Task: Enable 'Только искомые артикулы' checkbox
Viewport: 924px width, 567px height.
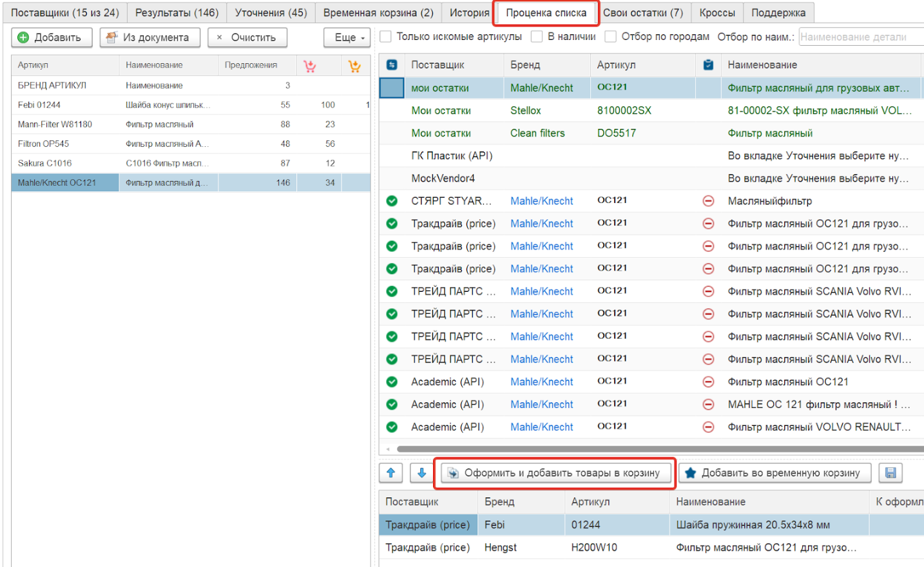Action: point(386,37)
